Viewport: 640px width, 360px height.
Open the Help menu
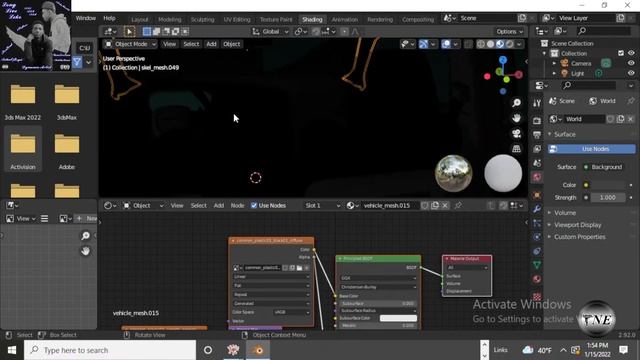point(109,18)
